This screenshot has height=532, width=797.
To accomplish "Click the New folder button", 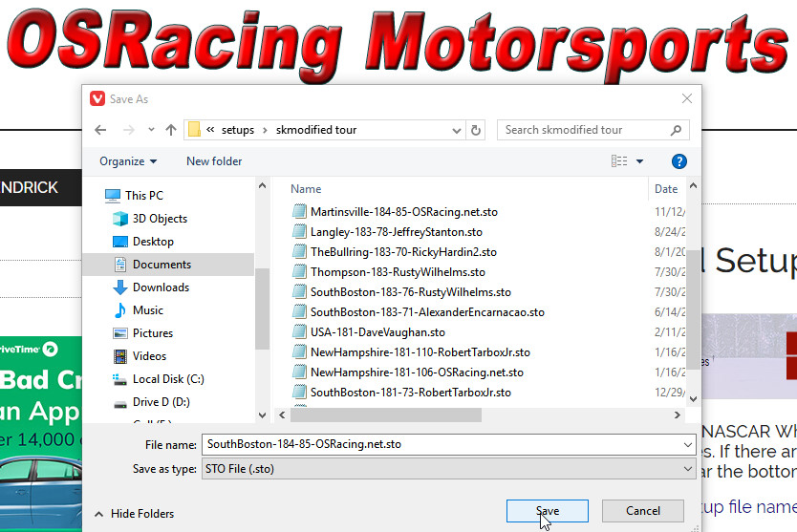I will click(214, 161).
